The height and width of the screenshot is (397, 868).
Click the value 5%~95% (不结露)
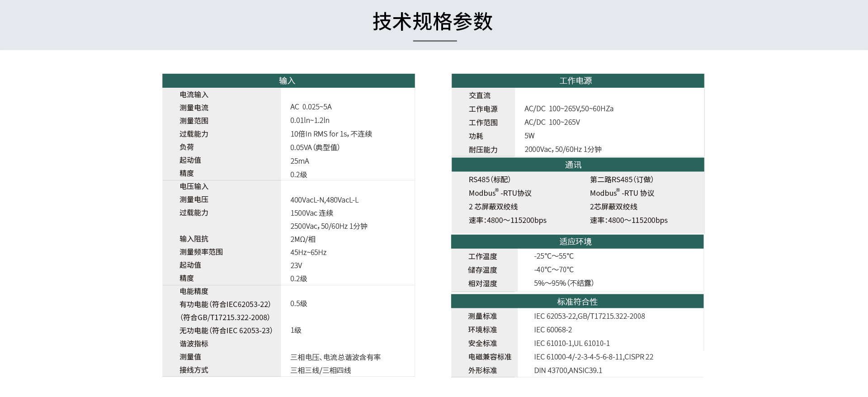pyautogui.click(x=564, y=283)
